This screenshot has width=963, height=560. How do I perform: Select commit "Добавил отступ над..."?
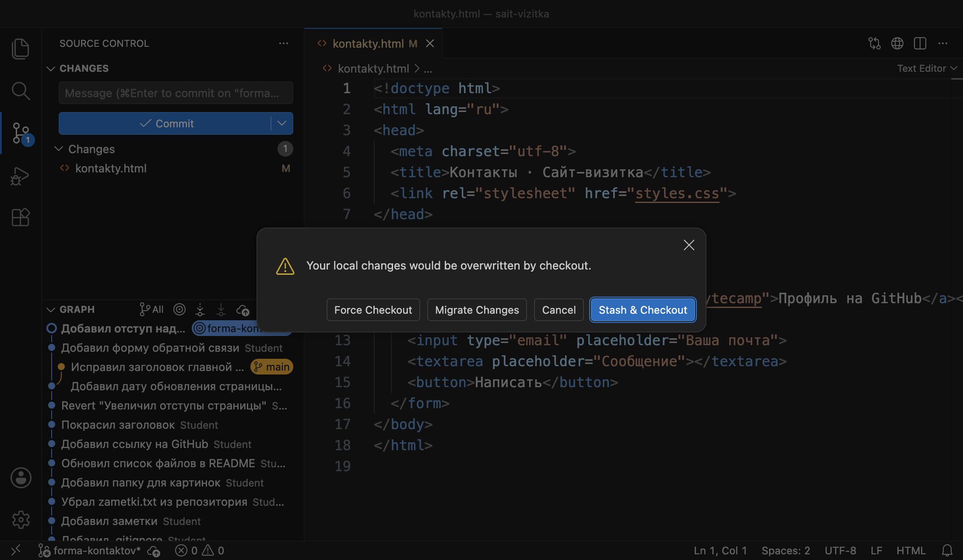coord(123,329)
